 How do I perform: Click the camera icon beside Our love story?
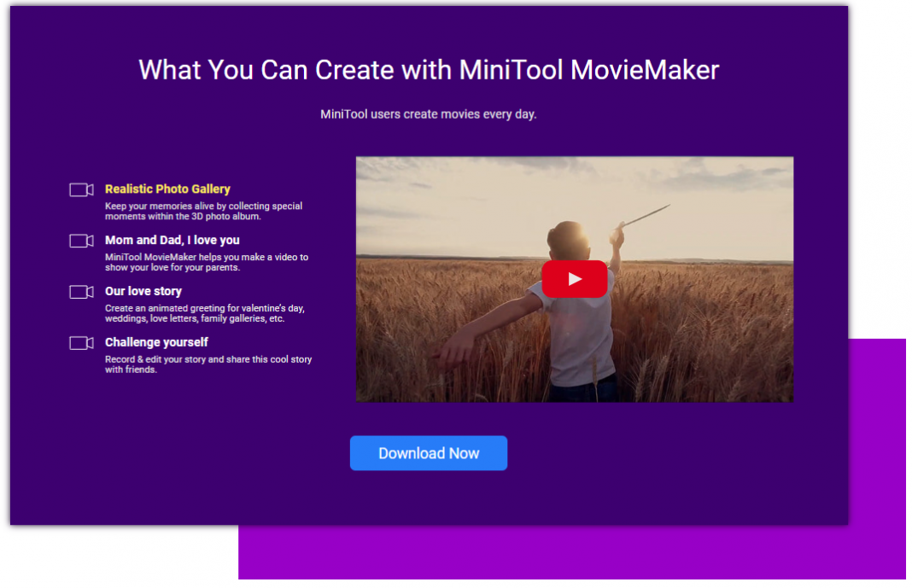81,292
